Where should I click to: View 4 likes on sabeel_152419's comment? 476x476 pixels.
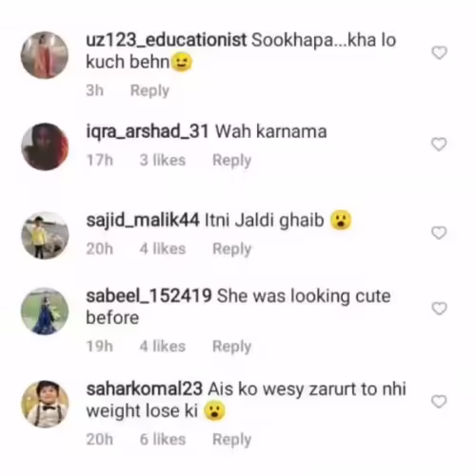coord(163,346)
